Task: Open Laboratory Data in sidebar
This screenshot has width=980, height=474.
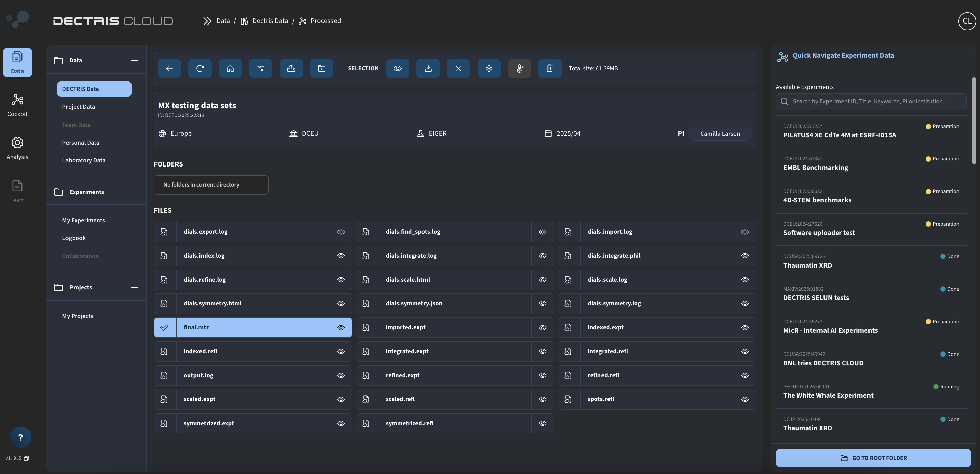Action: click(84, 160)
